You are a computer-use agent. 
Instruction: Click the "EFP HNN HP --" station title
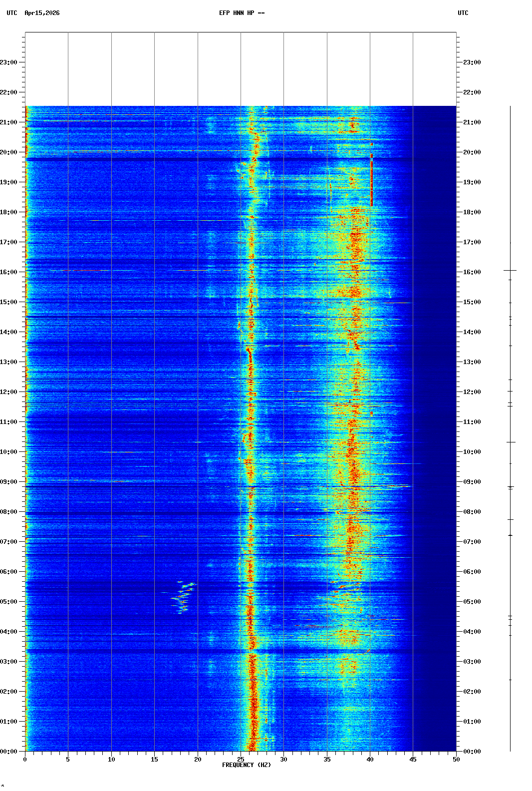tap(242, 13)
